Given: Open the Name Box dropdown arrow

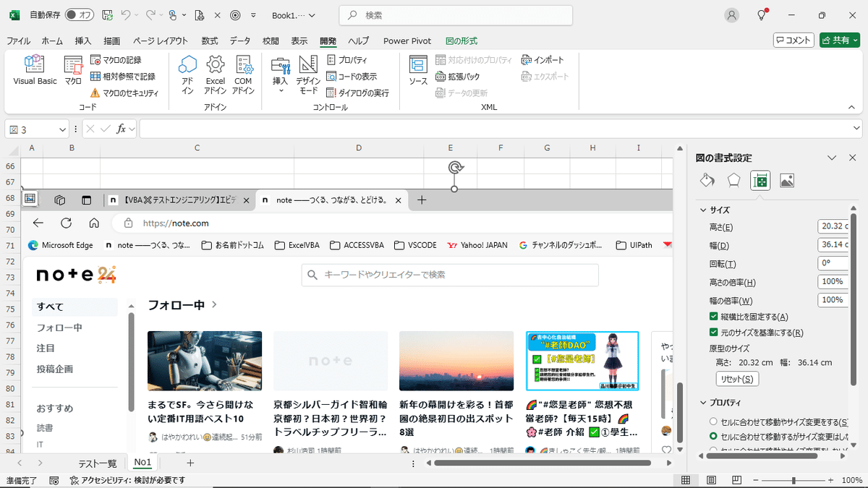Looking at the screenshot, I should [x=63, y=129].
